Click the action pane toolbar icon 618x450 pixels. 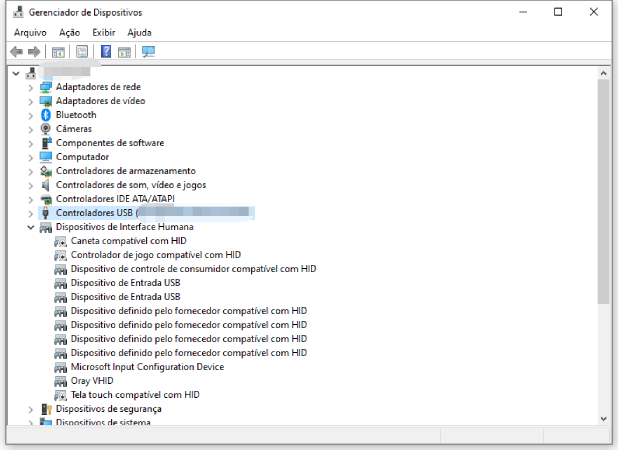pyautogui.click(x=124, y=52)
